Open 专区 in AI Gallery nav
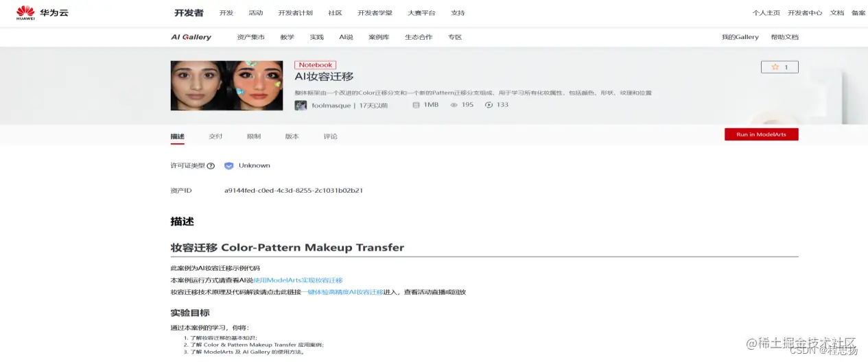The height and width of the screenshot is (362, 868). (x=455, y=37)
